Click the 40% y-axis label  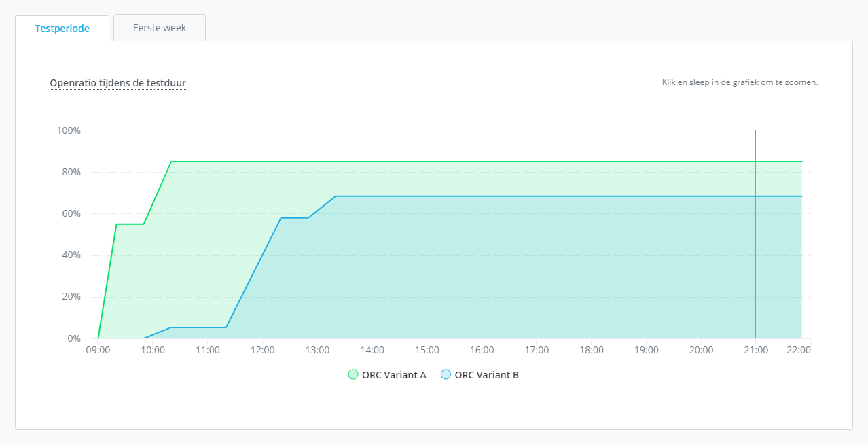71,255
